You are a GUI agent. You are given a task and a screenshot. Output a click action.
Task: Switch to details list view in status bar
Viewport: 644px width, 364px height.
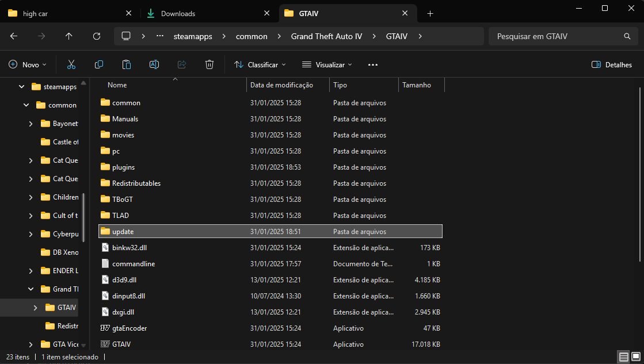pyautogui.click(x=623, y=357)
